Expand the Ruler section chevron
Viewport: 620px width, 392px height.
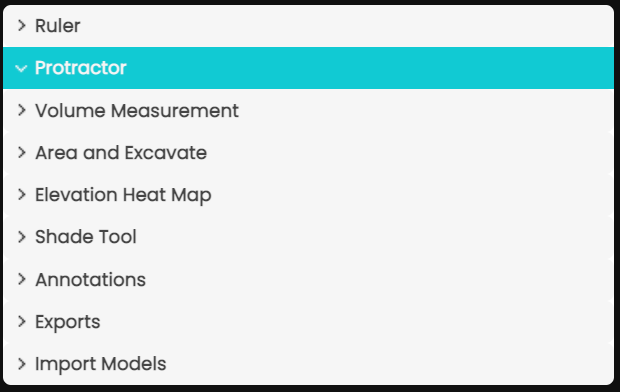pos(22,26)
